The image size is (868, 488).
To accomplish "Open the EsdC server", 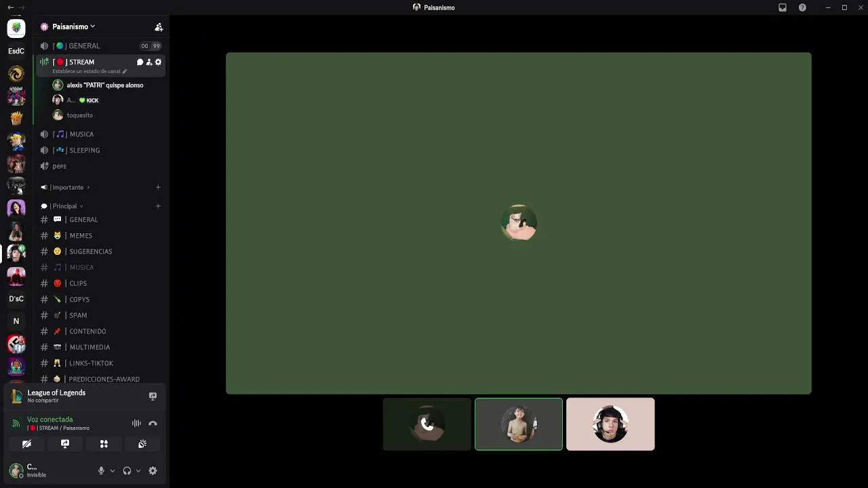I will 16,51.
